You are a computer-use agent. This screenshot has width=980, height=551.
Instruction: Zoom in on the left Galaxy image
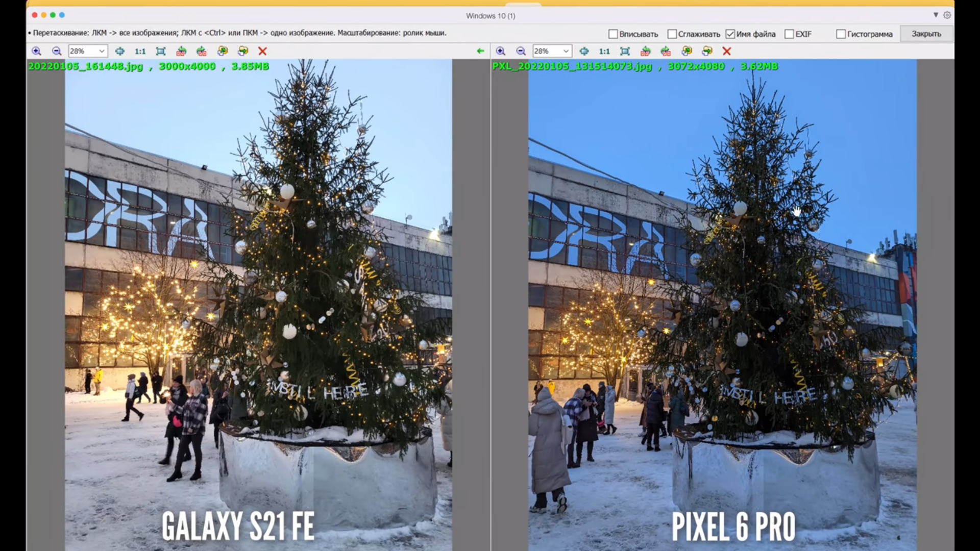tap(36, 51)
